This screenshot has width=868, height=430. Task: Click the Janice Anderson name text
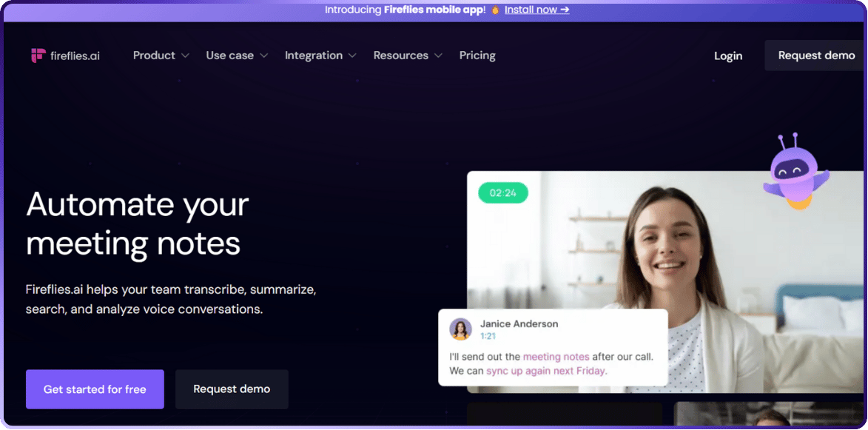click(519, 323)
